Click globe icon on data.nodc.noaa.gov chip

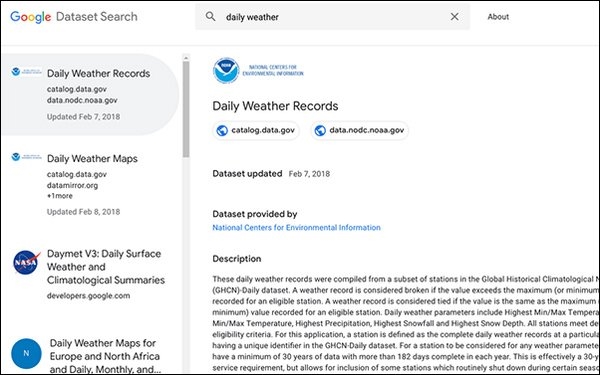coord(320,130)
